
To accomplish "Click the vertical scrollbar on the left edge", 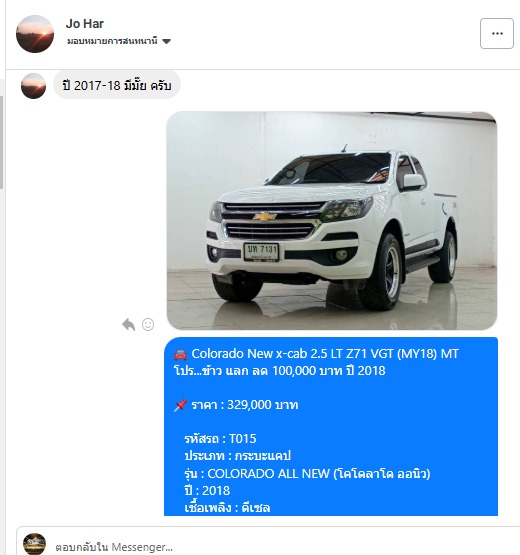I will (x=2, y=142).
